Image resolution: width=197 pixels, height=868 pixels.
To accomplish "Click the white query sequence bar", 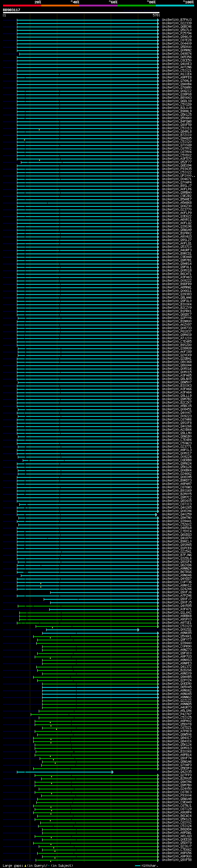I will 81,13.
